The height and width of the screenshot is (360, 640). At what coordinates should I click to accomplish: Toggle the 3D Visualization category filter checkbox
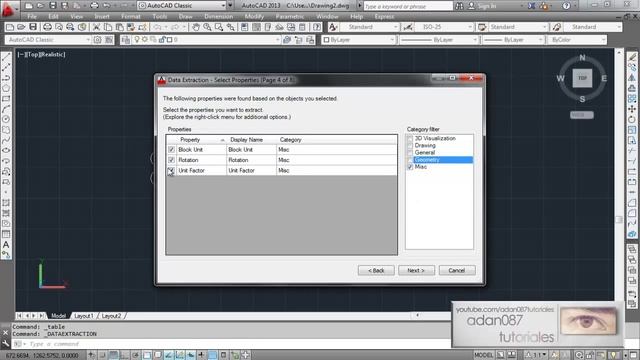pyautogui.click(x=410, y=139)
